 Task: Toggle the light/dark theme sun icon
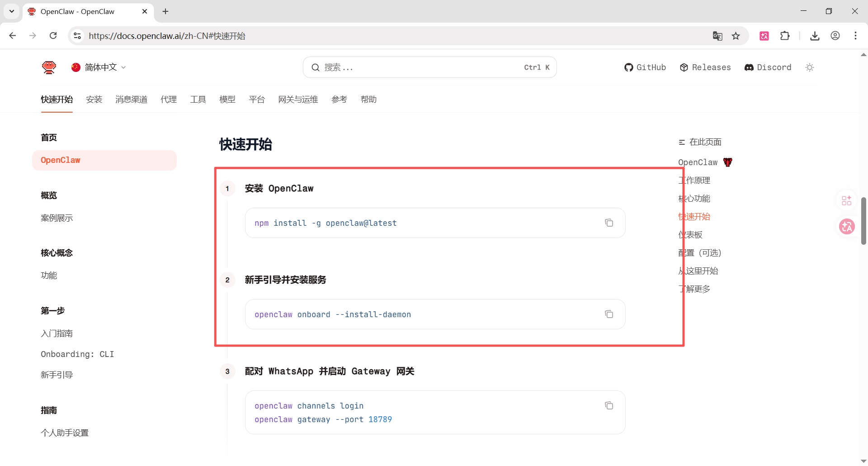(x=810, y=67)
